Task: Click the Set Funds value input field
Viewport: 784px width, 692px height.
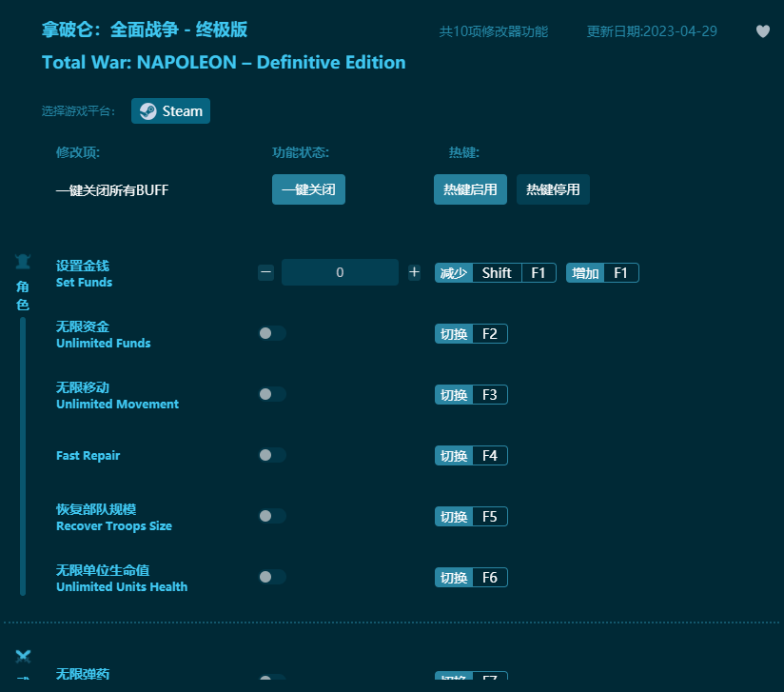Action: click(x=340, y=272)
